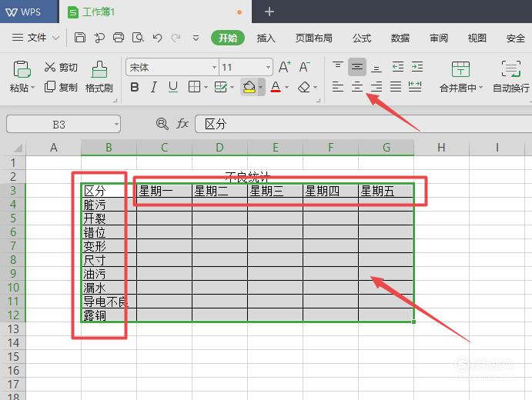Open the font size 11 dropdown
This screenshot has width=532, height=400.
(268, 68)
